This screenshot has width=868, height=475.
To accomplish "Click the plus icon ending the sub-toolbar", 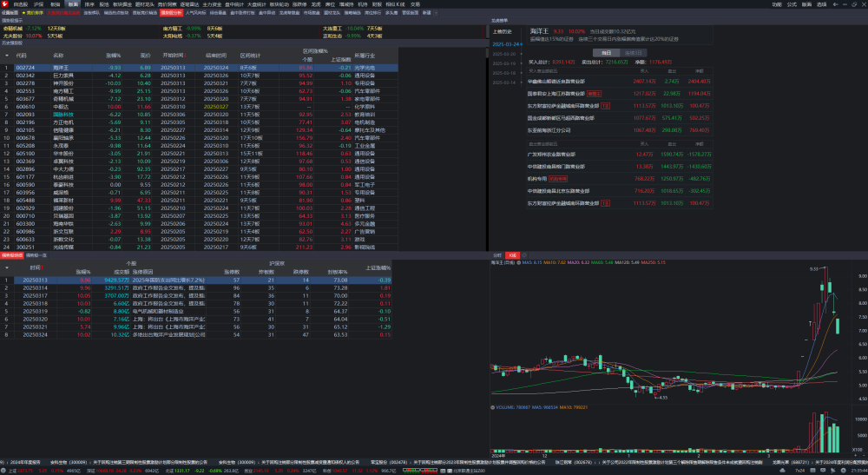I will (437, 13).
